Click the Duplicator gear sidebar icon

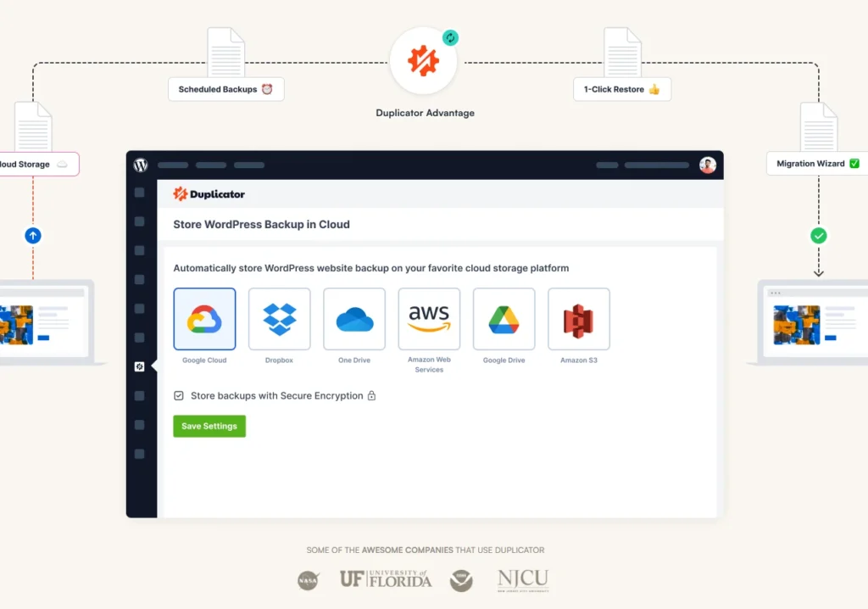point(140,366)
